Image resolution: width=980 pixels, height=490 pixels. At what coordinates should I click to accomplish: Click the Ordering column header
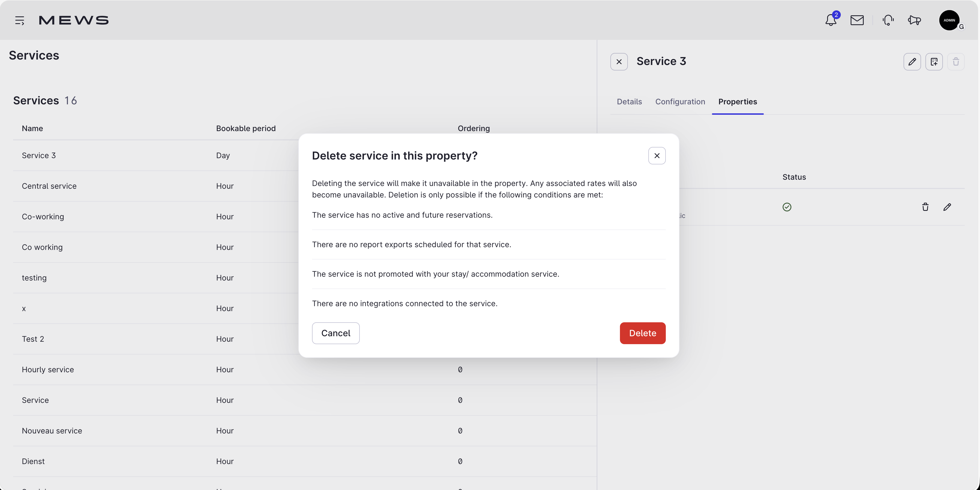474,128
